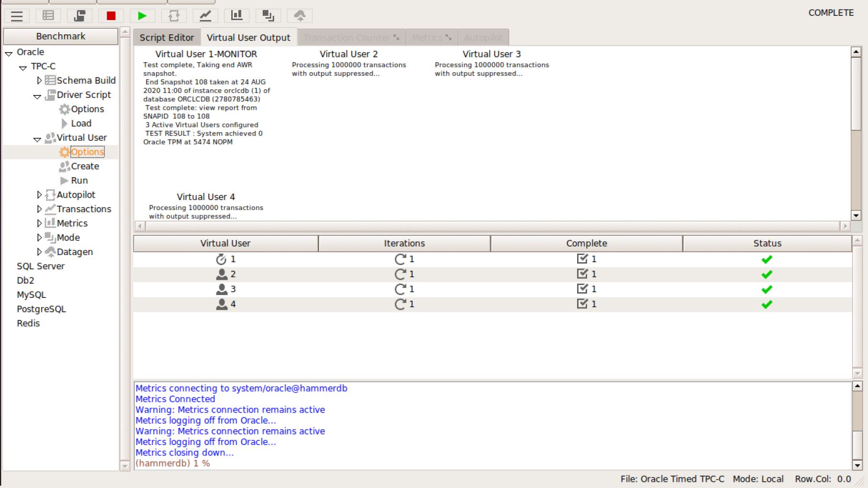Switch to the Script Editor tab
The height and width of the screenshot is (488, 868).
click(167, 38)
